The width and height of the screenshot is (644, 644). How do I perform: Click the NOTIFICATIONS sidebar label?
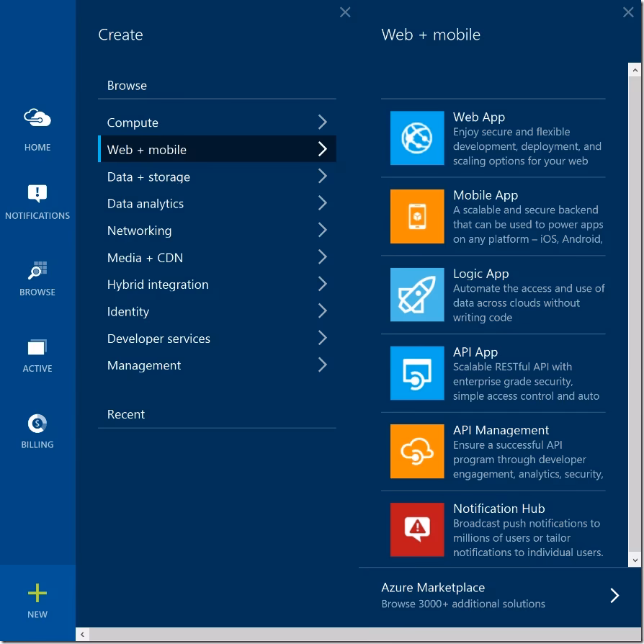(x=37, y=215)
